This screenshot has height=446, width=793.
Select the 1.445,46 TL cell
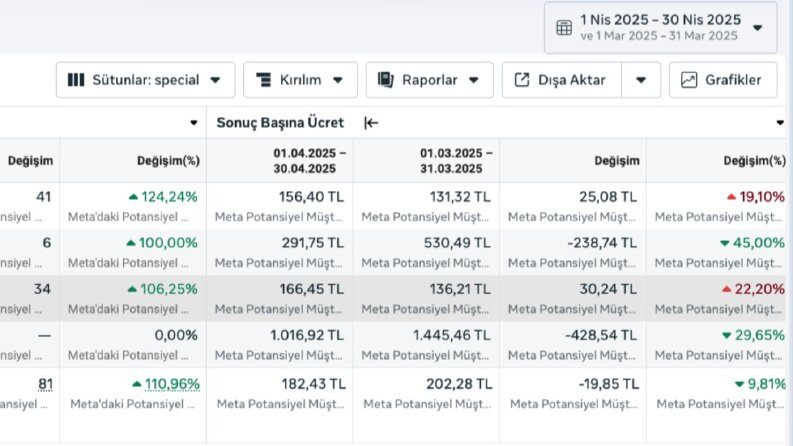[x=426, y=345]
